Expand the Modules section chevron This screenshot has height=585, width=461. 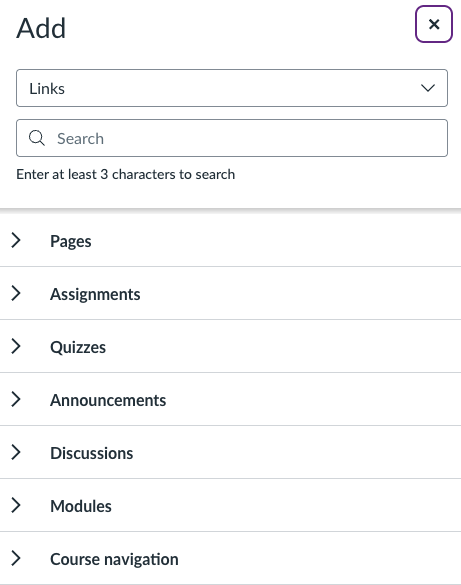click(x=16, y=505)
